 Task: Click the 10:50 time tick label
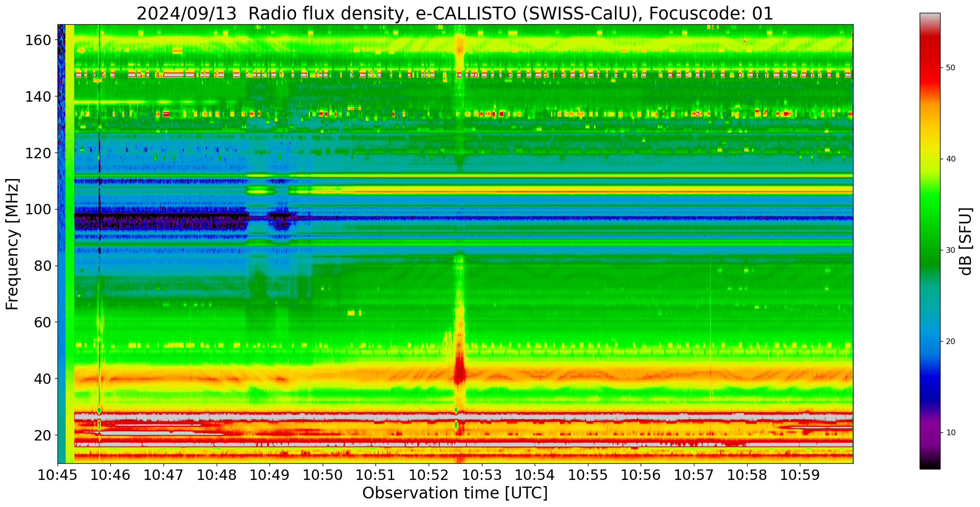pos(323,475)
